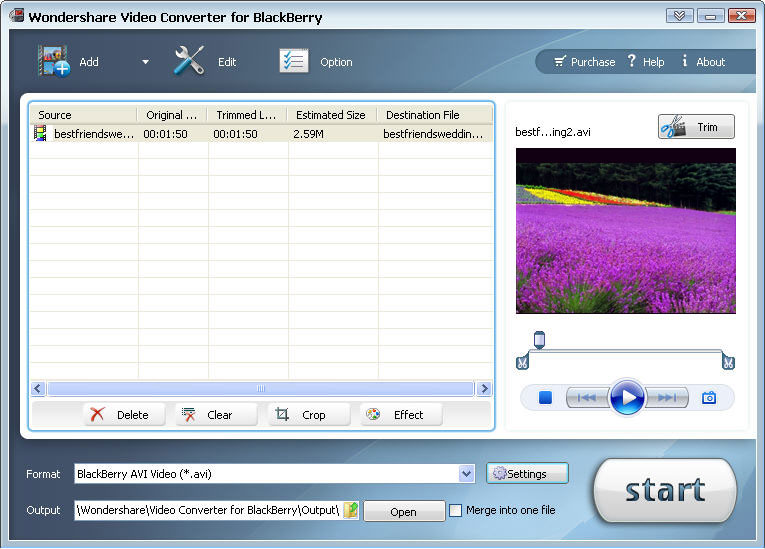The height and width of the screenshot is (549, 765).
Task: Open the Help menu
Action: [645, 62]
